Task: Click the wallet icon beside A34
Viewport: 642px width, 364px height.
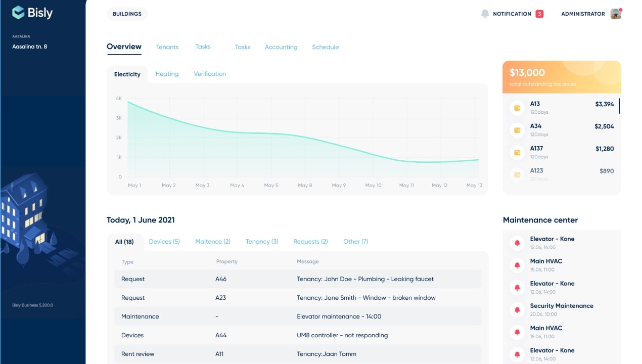Action: pos(517,130)
